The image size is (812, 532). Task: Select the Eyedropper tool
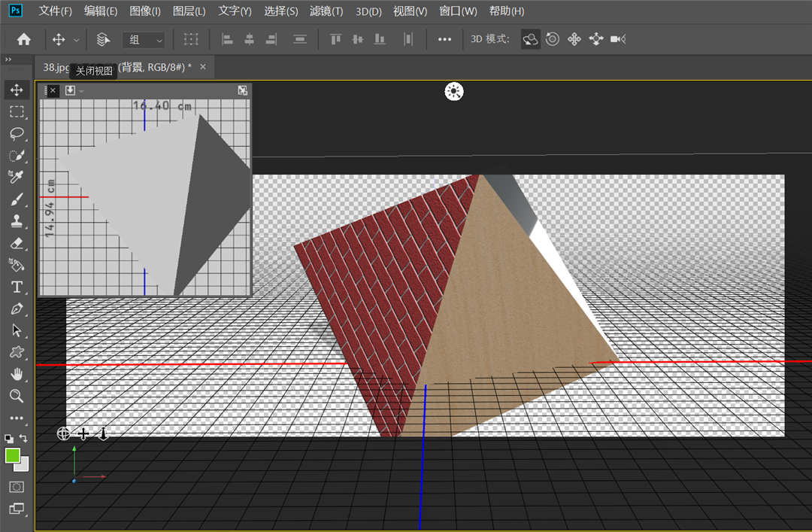[16, 177]
